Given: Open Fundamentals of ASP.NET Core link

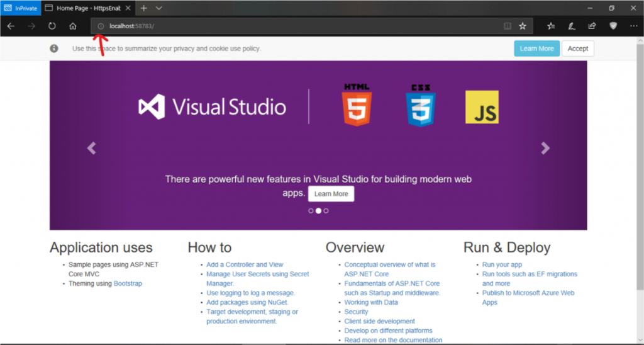Looking at the screenshot, I should [x=392, y=288].
